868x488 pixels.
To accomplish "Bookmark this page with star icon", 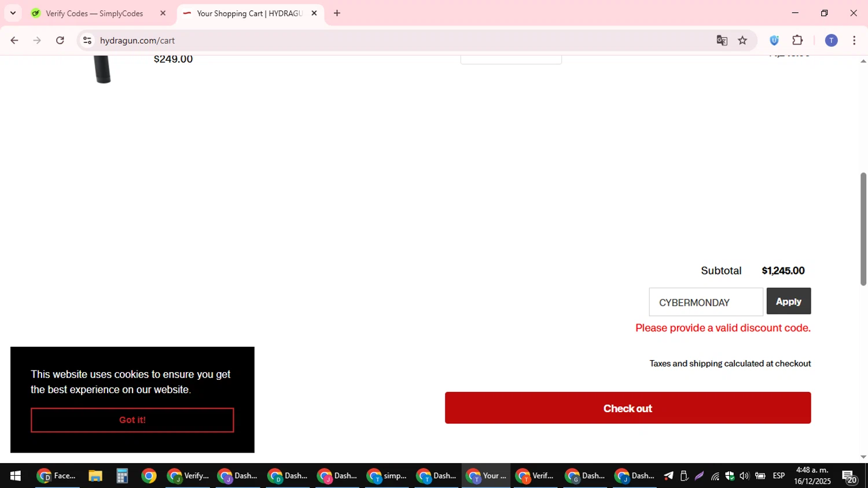I will tap(742, 41).
